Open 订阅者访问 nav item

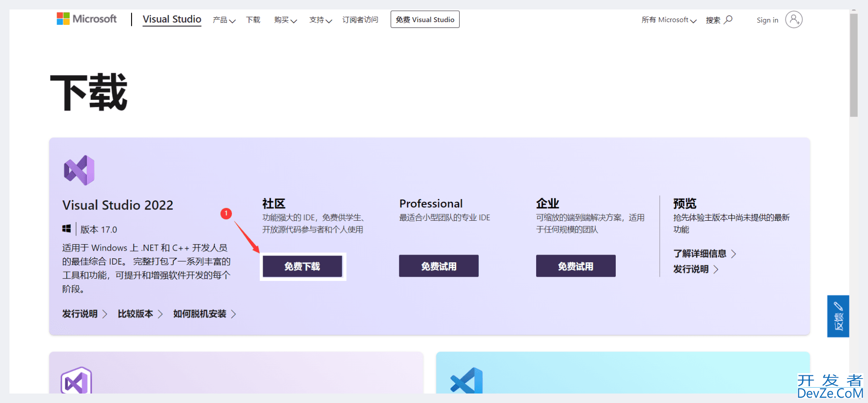pyautogui.click(x=360, y=20)
